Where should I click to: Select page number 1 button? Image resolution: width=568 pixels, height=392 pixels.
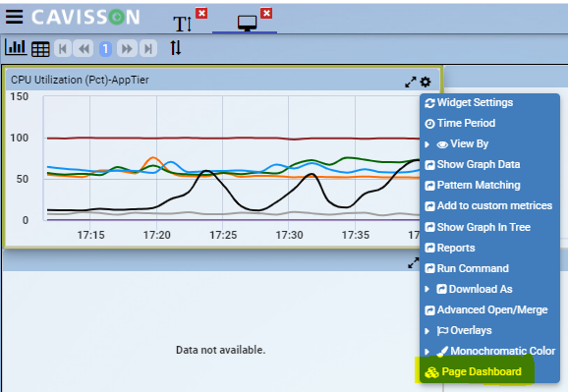[x=105, y=48]
